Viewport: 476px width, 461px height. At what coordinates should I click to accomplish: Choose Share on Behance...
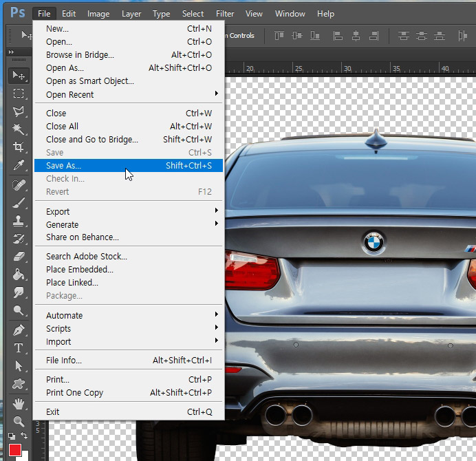click(x=129, y=237)
